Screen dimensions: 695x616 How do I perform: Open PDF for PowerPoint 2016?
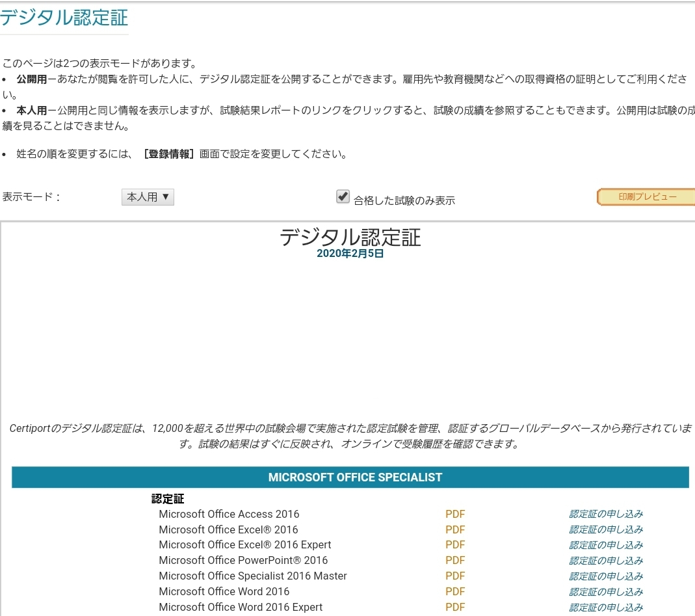tap(454, 560)
